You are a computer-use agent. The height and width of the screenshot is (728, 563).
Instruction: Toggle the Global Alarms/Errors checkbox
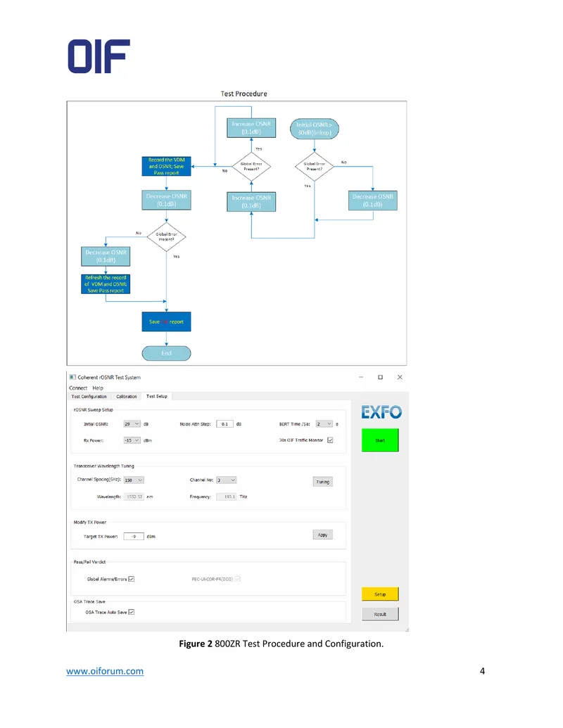(x=132, y=579)
